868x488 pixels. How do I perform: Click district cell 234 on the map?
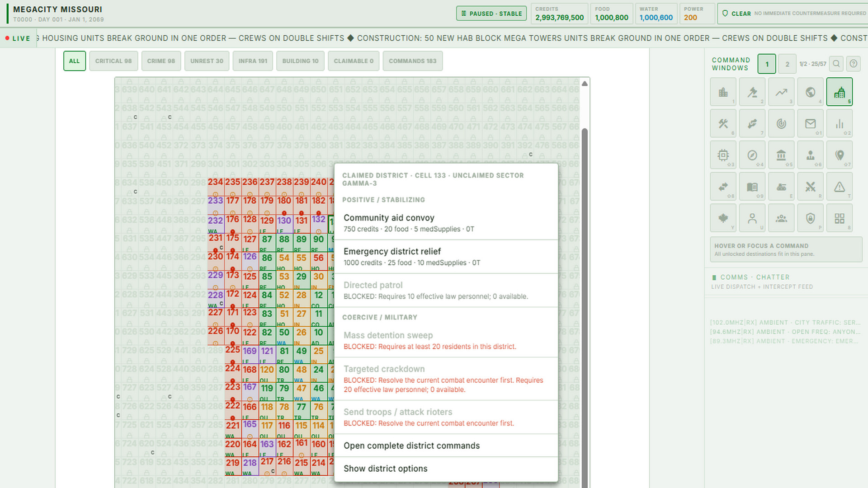(x=216, y=186)
